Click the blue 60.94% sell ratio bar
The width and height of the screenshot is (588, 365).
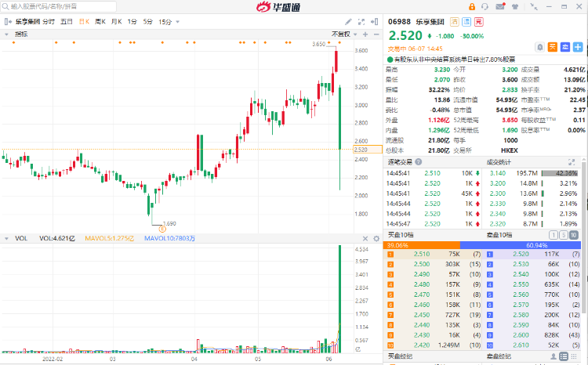click(521, 245)
